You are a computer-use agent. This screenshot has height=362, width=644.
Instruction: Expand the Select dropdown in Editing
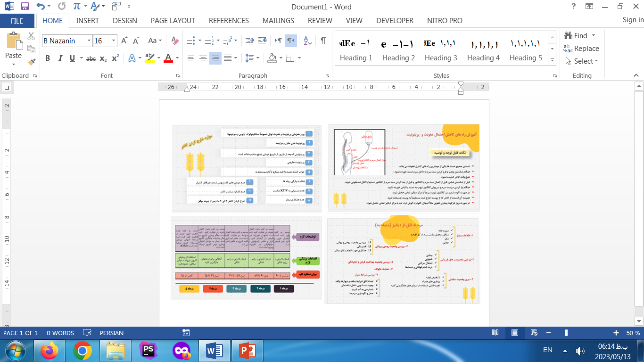[x=586, y=61]
